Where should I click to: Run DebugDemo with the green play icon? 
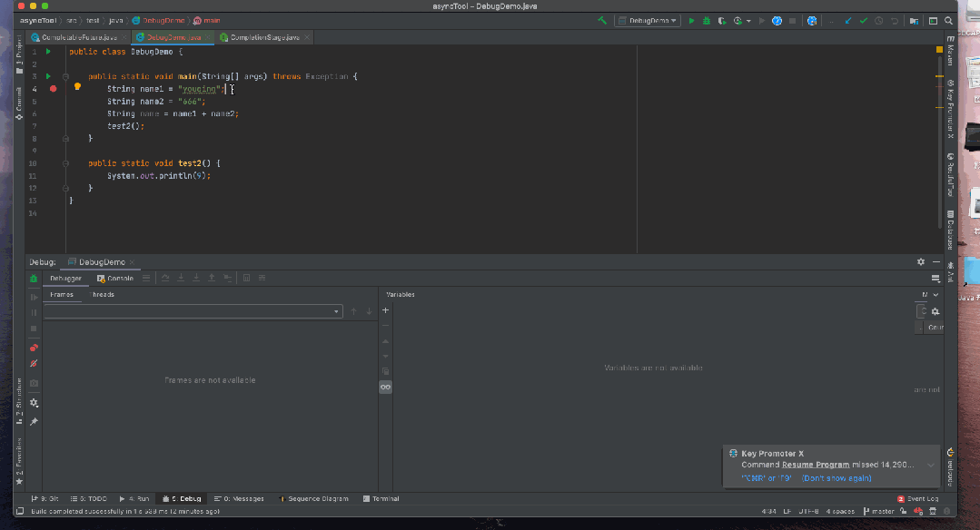pos(691,21)
